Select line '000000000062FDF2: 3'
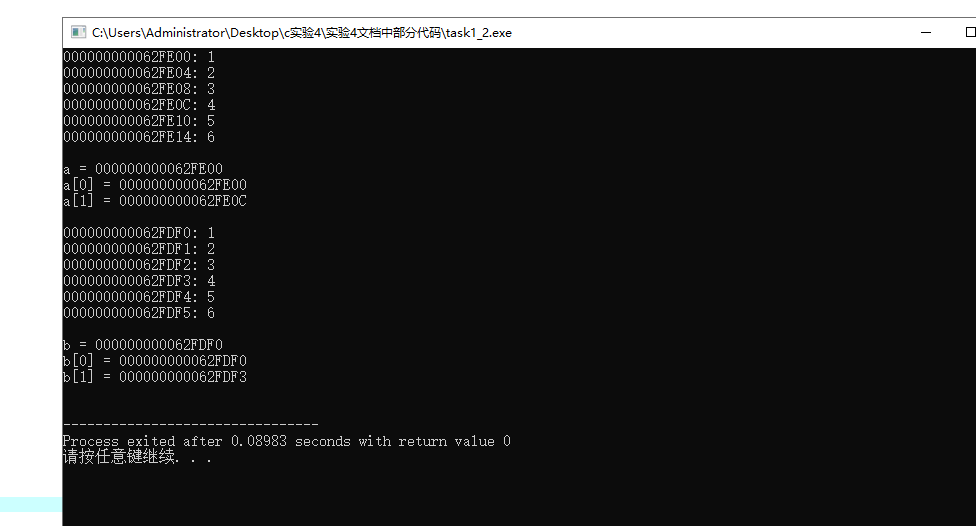Viewport: 976px width, 526px height. point(139,265)
